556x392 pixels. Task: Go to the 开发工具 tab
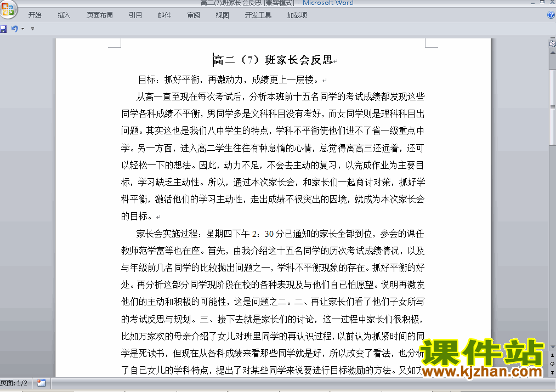258,15
